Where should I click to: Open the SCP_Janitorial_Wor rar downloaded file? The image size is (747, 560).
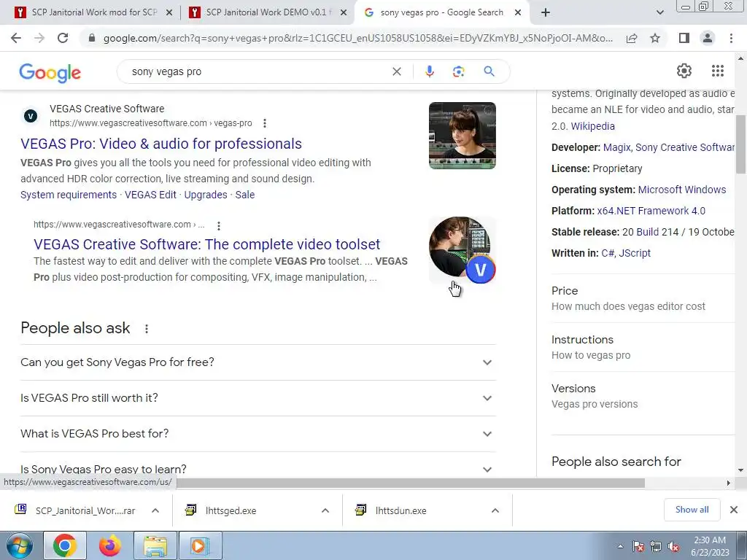tap(75, 510)
